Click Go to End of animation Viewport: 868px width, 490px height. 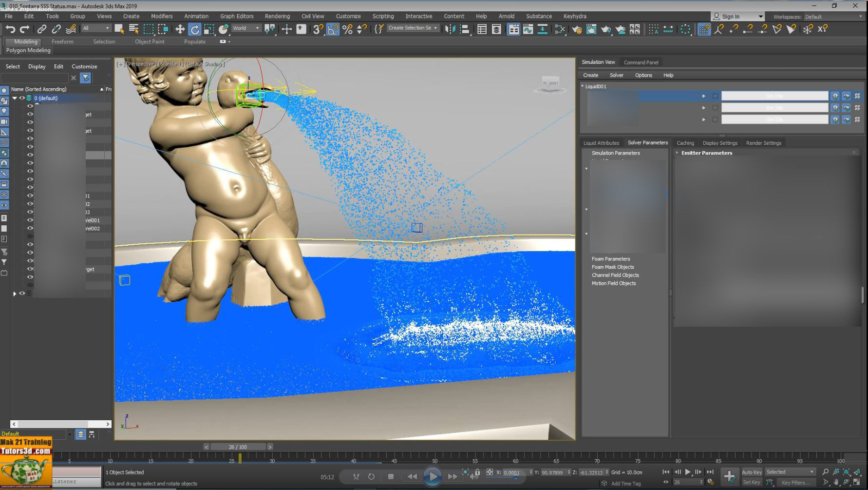pyautogui.click(x=710, y=472)
